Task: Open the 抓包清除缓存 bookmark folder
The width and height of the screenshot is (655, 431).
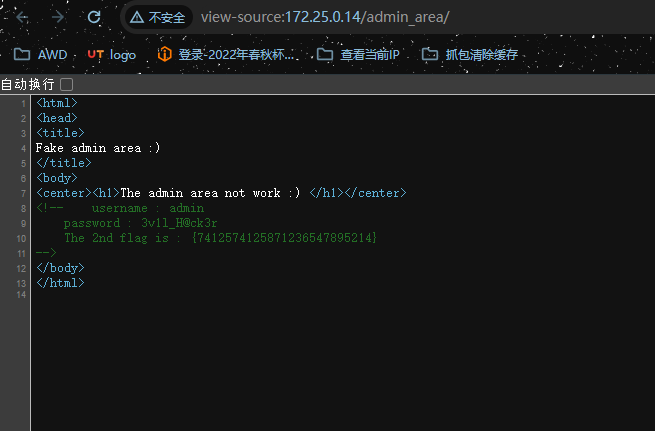Action: pyautogui.click(x=470, y=55)
